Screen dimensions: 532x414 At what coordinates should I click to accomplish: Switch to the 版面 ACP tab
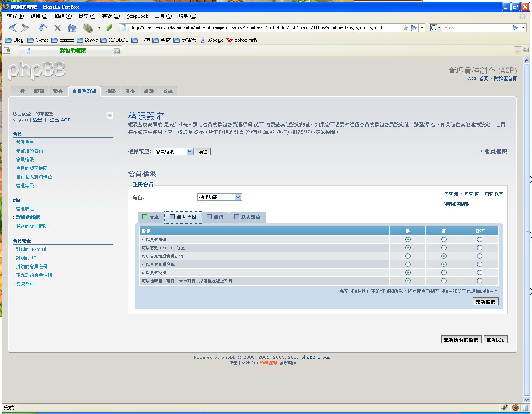tap(39, 91)
